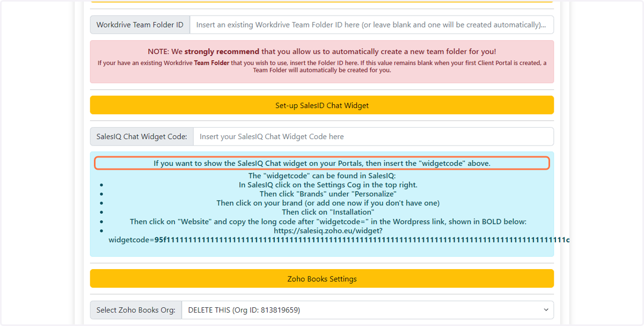Click the Workdrive Team Folder ID input field
This screenshot has height=326, width=644.
coord(371,25)
